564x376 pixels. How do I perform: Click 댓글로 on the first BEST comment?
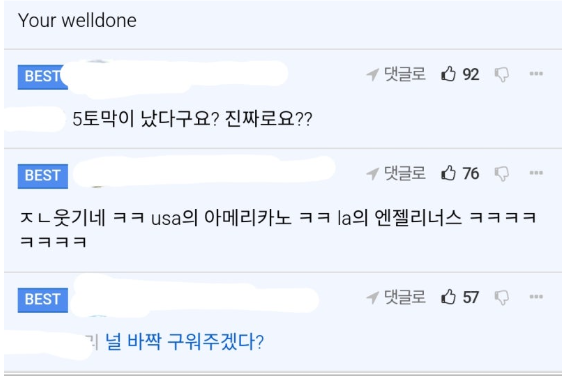coord(405,74)
